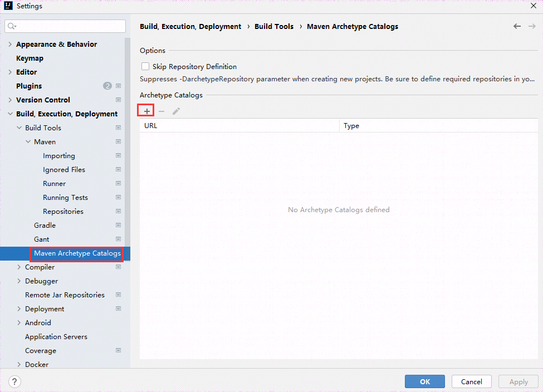Viewport: 543px width, 392px height.
Task: Click the Cancel button
Action: click(x=471, y=381)
